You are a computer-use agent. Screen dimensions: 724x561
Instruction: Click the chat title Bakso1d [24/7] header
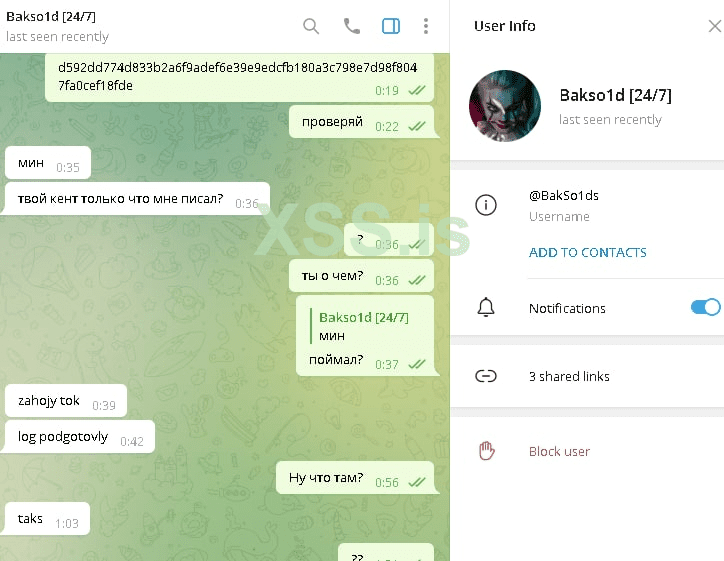point(51,17)
